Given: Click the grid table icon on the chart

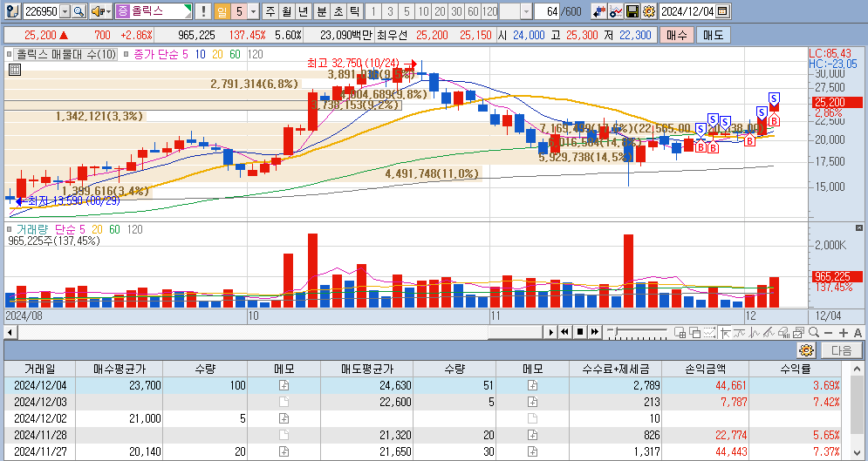Looking at the screenshot, I should pyautogui.click(x=15, y=70).
